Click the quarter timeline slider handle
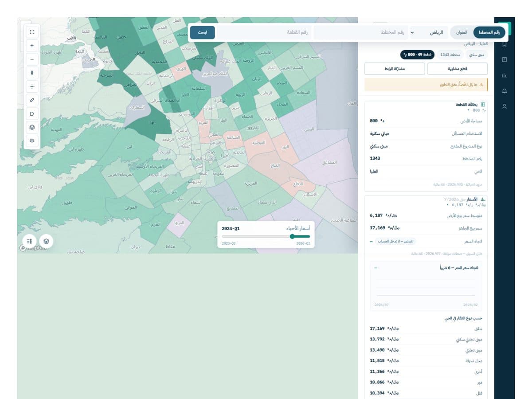 pos(292,236)
